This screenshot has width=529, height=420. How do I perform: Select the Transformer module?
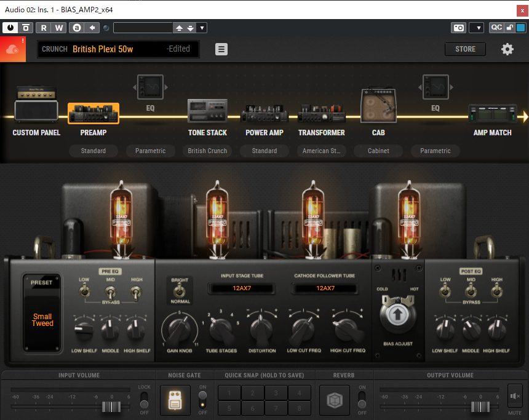point(322,113)
